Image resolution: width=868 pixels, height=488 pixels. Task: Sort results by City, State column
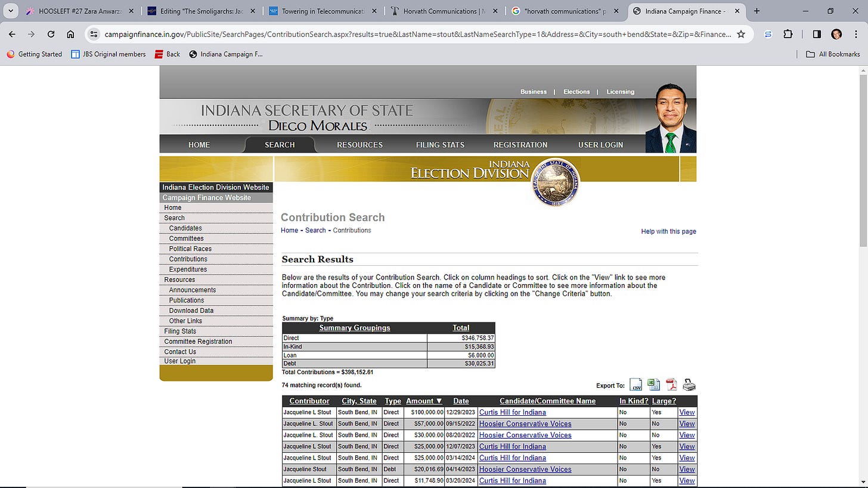pyautogui.click(x=359, y=401)
